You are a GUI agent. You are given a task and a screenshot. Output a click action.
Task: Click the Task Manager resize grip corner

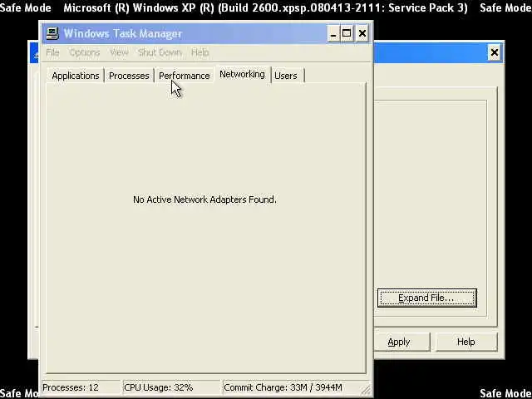pyautogui.click(x=366, y=390)
